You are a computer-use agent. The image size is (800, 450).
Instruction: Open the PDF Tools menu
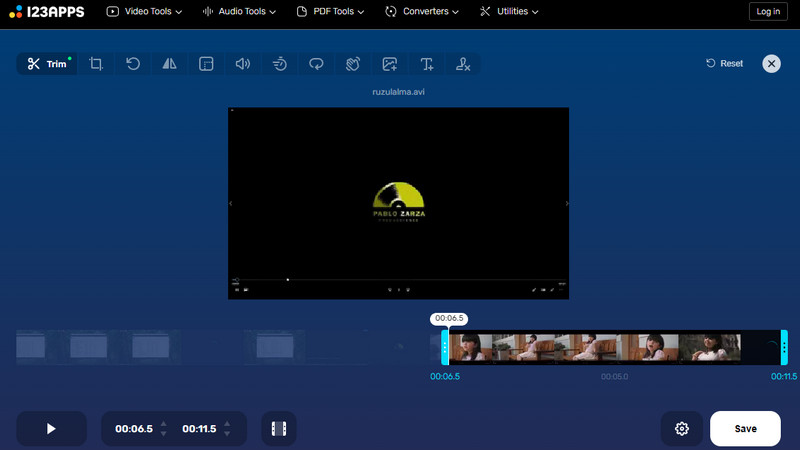pyautogui.click(x=331, y=12)
